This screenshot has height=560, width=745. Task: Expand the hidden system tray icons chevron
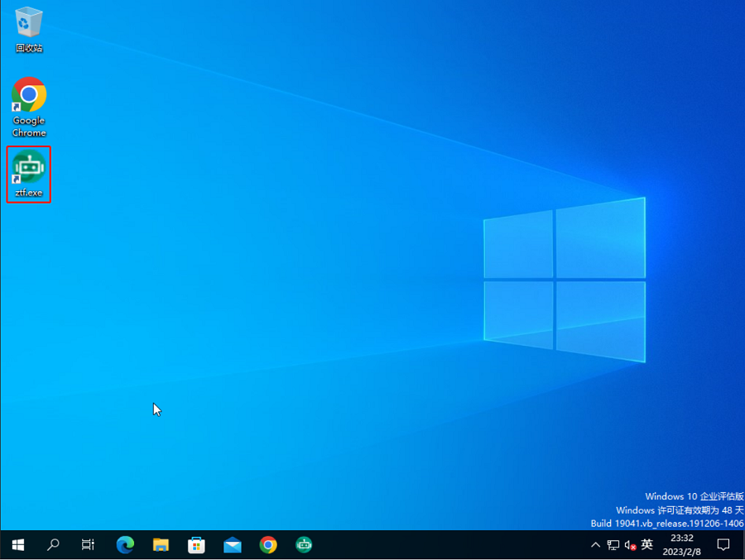595,545
